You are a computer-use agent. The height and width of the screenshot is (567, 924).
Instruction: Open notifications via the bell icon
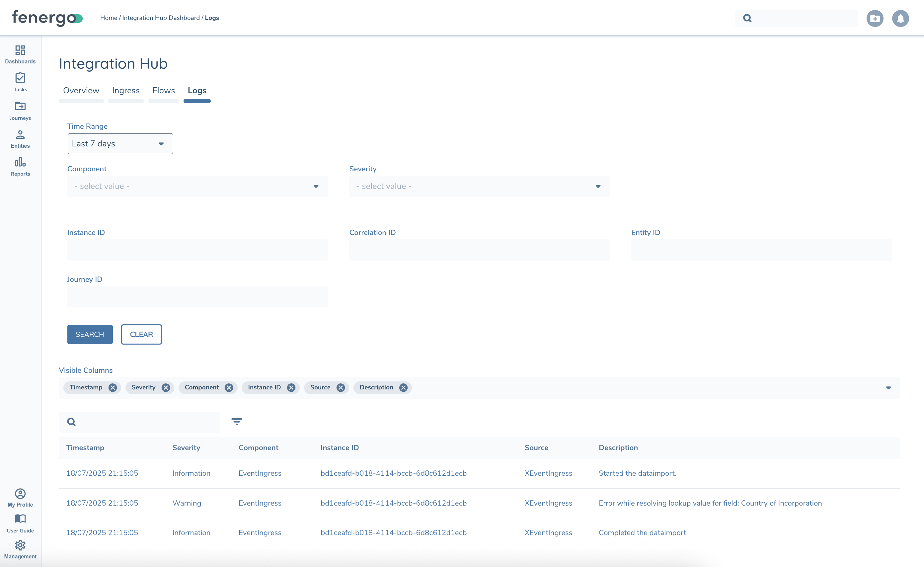coord(901,18)
